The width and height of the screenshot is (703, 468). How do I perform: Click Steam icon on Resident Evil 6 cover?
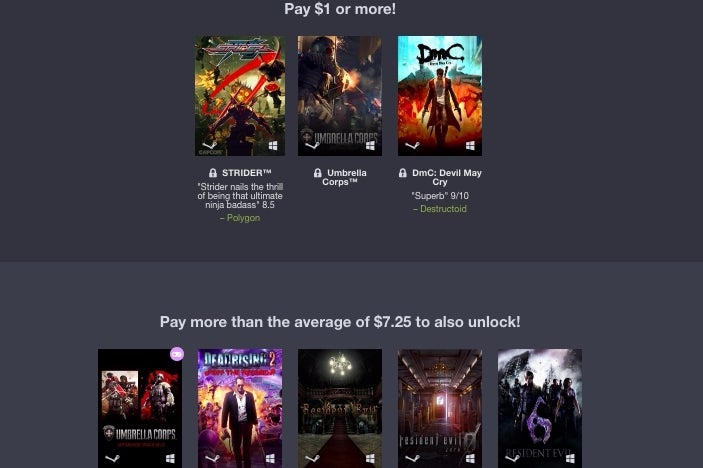point(512,458)
